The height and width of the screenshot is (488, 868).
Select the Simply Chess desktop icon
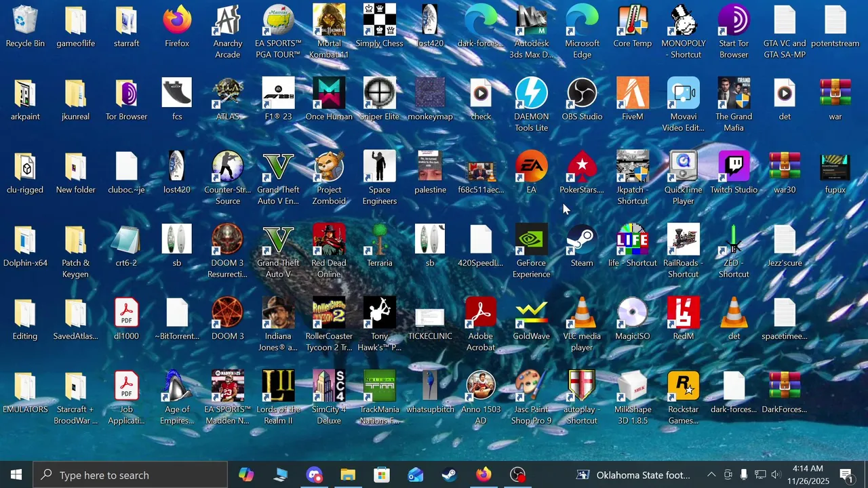380,27
